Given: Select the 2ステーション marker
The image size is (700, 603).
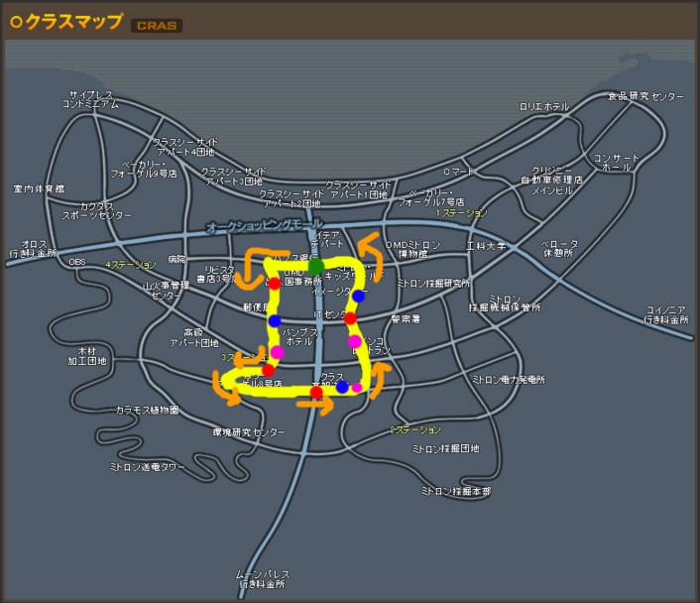Looking at the screenshot, I should [414, 430].
